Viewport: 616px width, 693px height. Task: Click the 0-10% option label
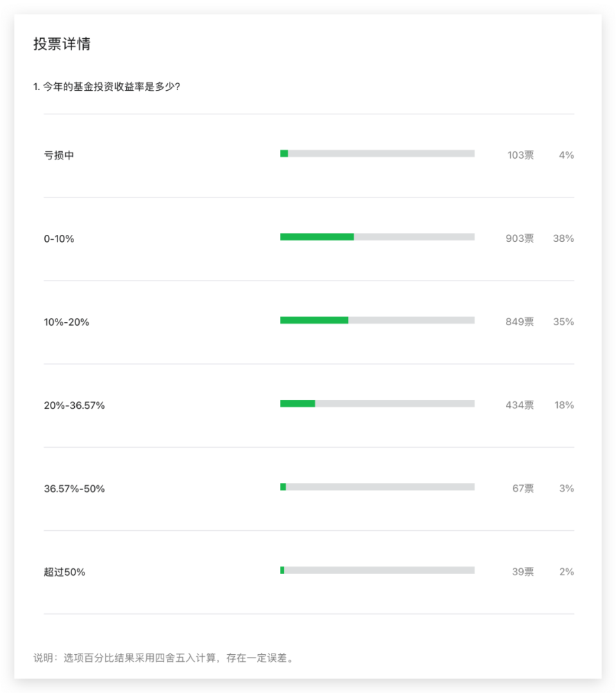click(x=59, y=238)
